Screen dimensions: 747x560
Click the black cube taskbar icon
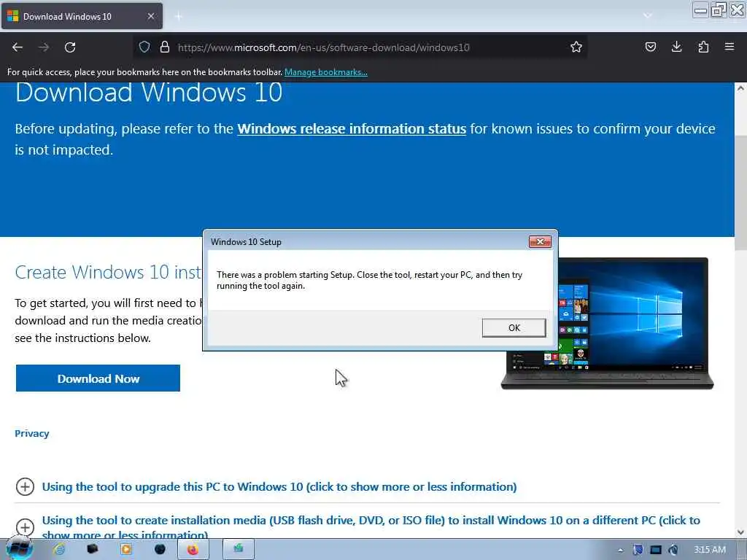coord(93,550)
